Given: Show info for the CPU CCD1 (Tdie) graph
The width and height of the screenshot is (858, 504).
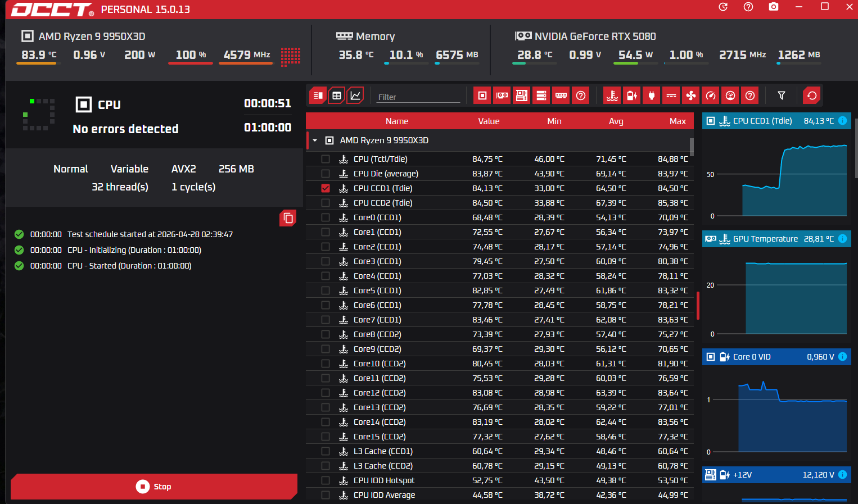Looking at the screenshot, I should 843,120.
